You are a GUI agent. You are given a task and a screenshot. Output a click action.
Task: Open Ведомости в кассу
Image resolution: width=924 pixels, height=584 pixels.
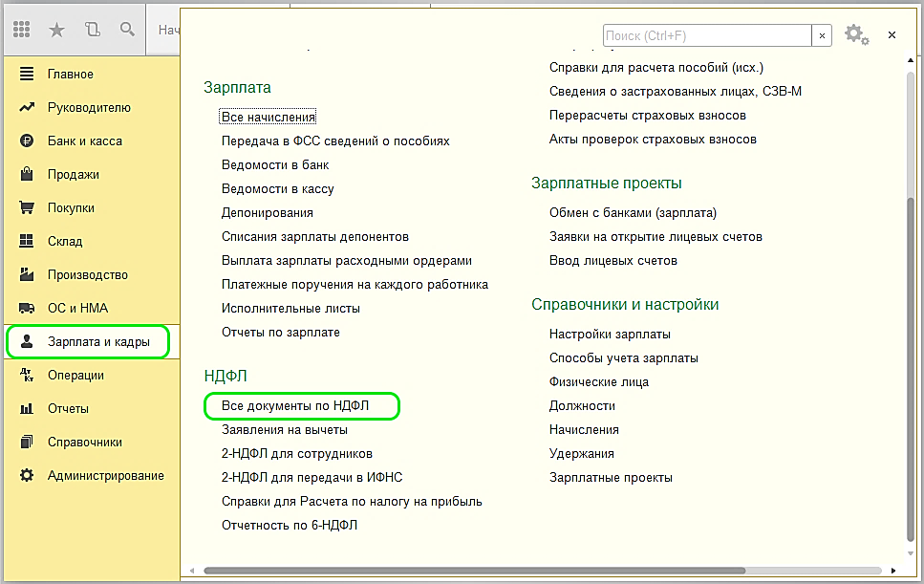(x=277, y=188)
